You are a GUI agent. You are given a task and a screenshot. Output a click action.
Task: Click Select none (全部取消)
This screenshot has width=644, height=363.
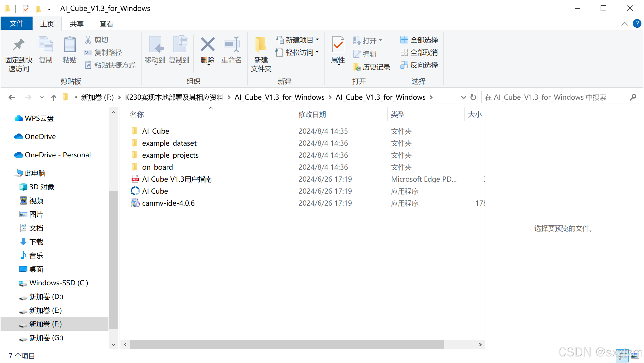pos(419,53)
